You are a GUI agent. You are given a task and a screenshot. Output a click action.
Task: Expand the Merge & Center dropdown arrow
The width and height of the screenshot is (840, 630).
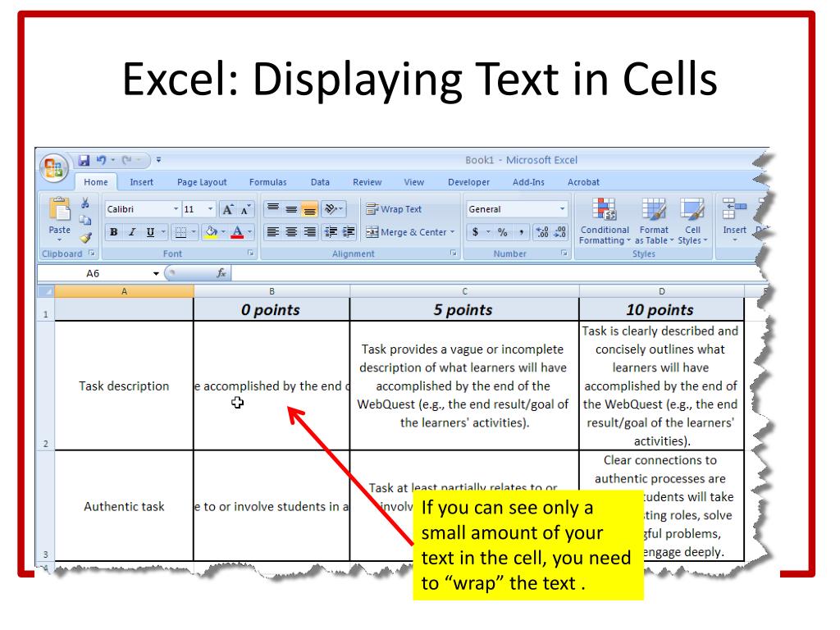(452, 232)
